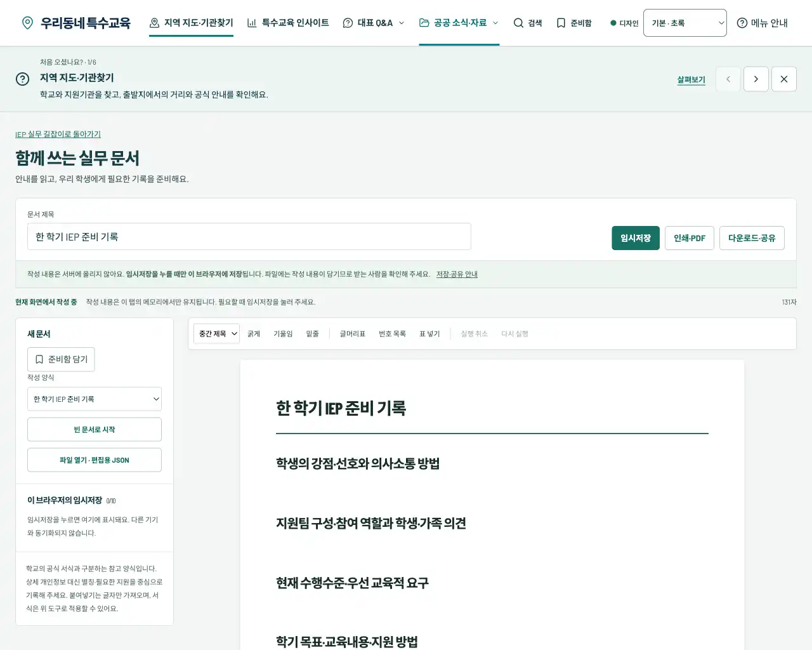Click the 우리동네 특수교육 logo pin icon

tap(27, 23)
